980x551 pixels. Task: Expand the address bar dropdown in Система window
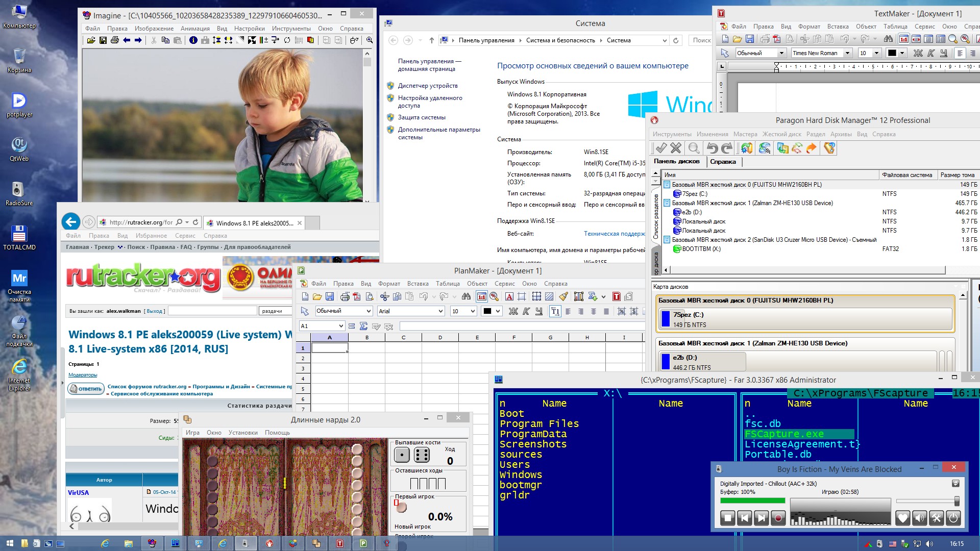click(665, 40)
